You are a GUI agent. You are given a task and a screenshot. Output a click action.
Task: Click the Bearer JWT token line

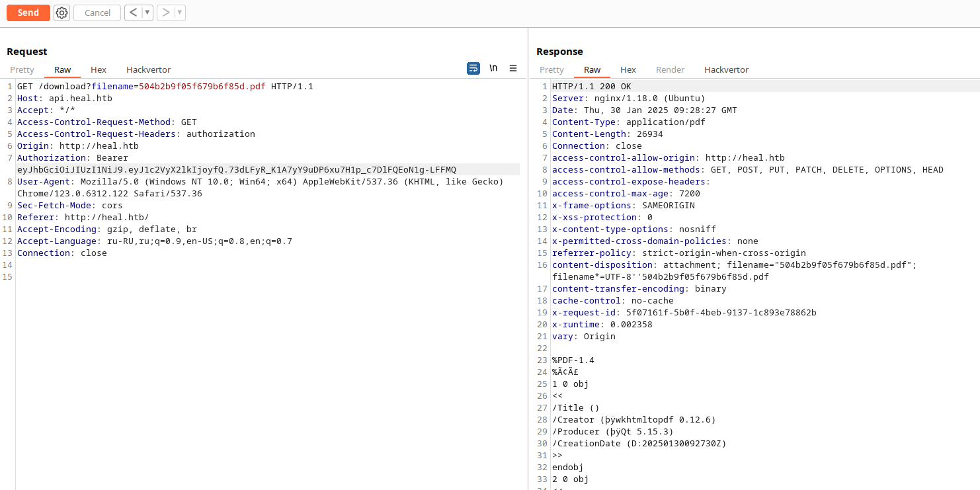click(x=237, y=169)
